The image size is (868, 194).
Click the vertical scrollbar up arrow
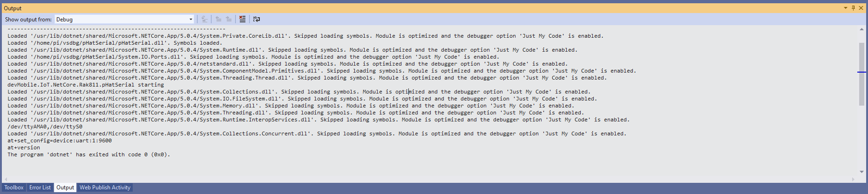[861, 29]
